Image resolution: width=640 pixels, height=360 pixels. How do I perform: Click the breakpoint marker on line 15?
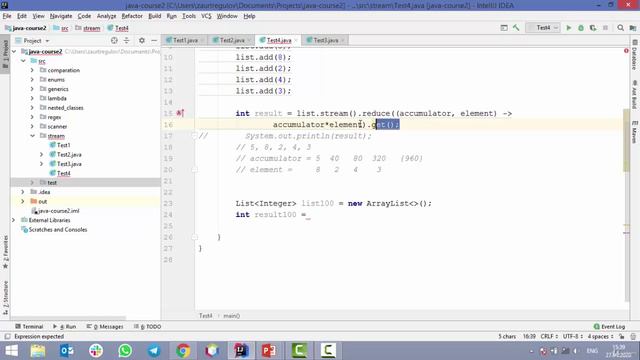(x=180, y=113)
